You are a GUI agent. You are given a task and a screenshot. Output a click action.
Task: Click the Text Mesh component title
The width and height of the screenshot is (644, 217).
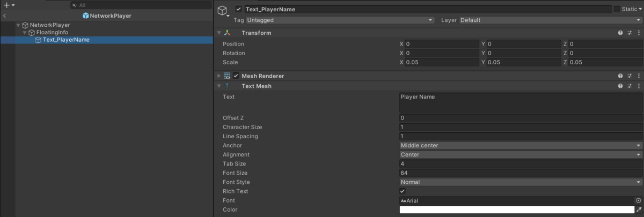tap(257, 86)
